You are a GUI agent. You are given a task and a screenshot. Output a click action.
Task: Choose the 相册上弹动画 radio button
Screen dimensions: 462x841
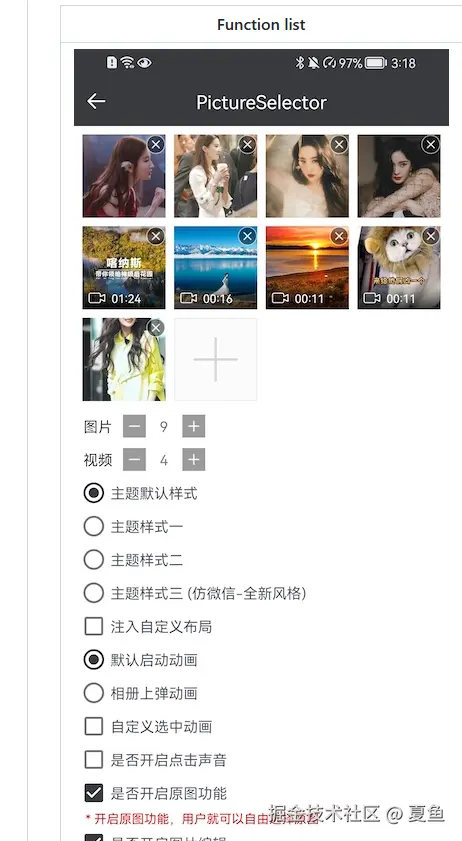[93, 693]
